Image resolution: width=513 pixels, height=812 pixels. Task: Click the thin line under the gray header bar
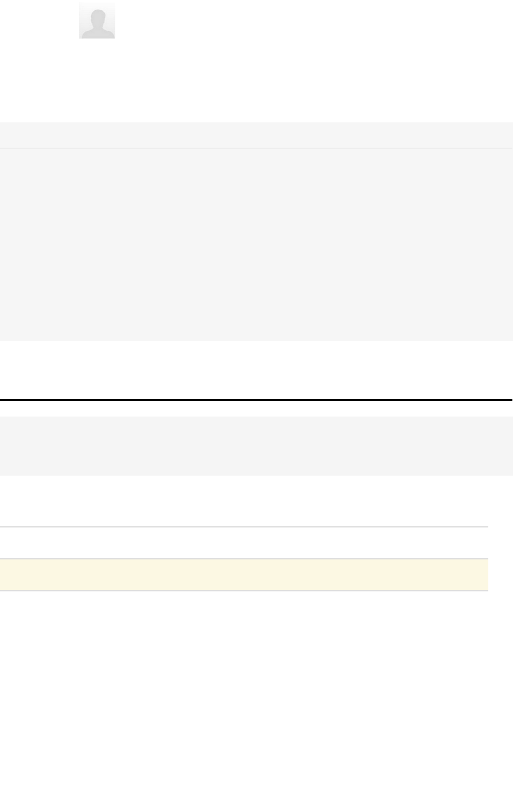coord(256,148)
